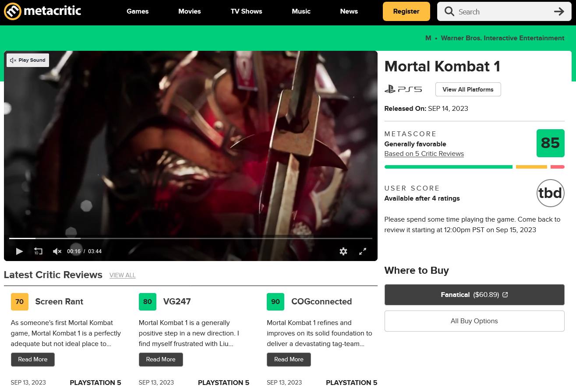The height and width of the screenshot is (392, 576).
Task: Open Based on 5 Critic Reviews link
Action: point(424,154)
